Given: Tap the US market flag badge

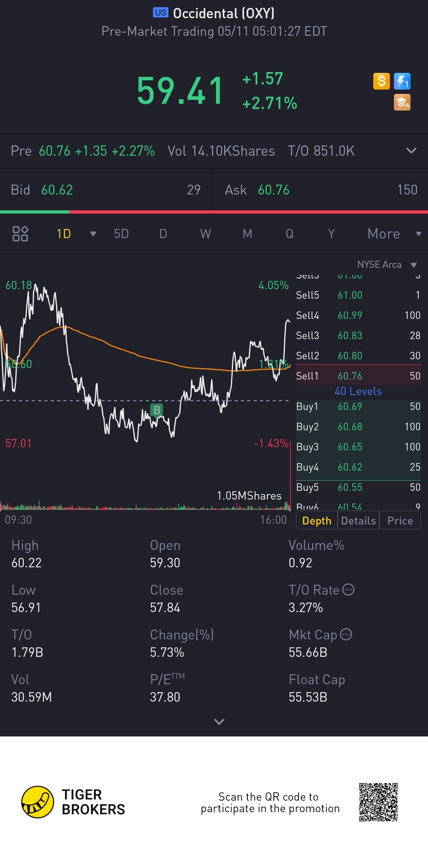Looking at the screenshot, I should pos(160,13).
